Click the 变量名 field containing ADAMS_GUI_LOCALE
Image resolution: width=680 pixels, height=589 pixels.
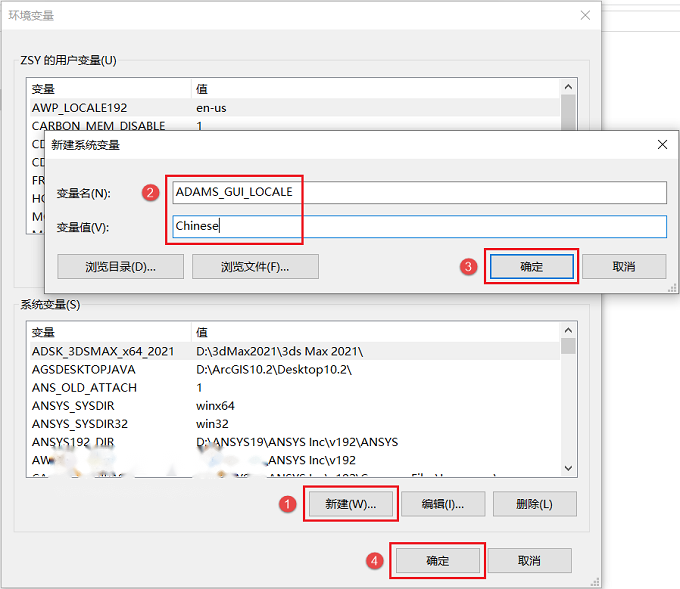[x=419, y=192]
